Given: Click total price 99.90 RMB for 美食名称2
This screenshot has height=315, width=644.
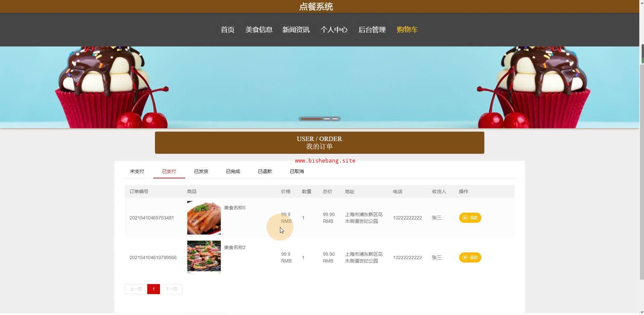Looking at the screenshot, I should [329, 257].
